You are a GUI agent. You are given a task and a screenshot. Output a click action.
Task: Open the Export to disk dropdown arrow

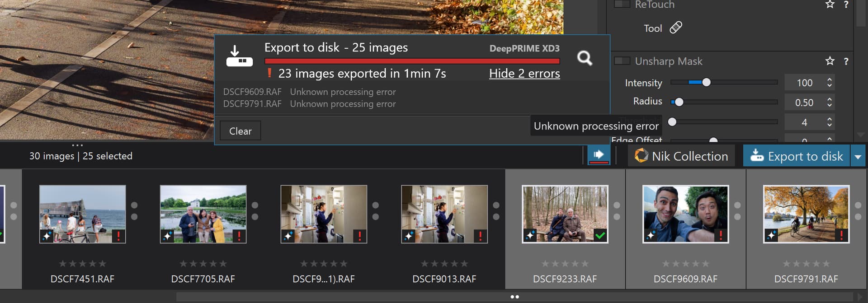click(x=858, y=156)
